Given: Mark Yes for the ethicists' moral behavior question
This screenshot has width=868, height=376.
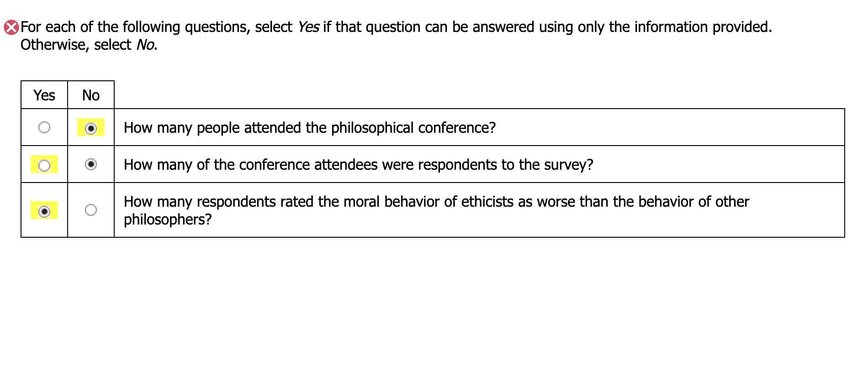Looking at the screenshot, I should pos(44,211).
